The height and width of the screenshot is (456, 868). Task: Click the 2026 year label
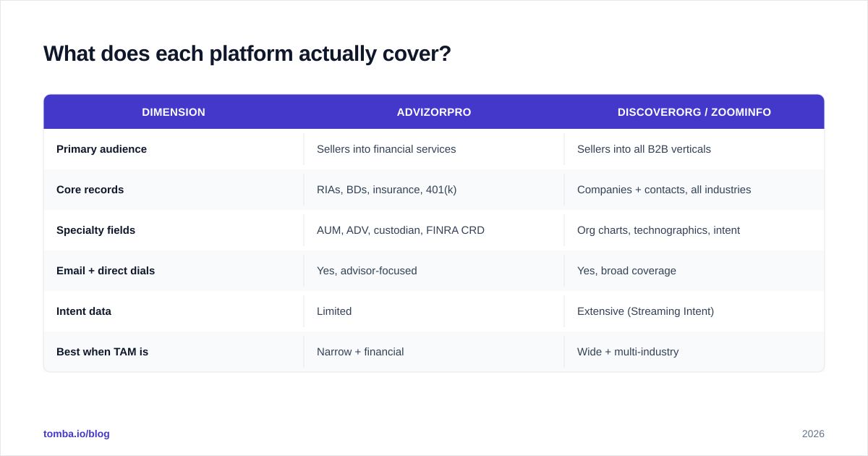813,434
